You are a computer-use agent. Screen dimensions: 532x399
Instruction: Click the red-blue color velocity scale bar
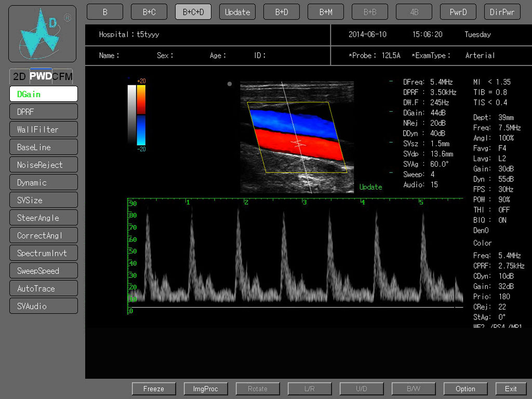tap(141, 114)
